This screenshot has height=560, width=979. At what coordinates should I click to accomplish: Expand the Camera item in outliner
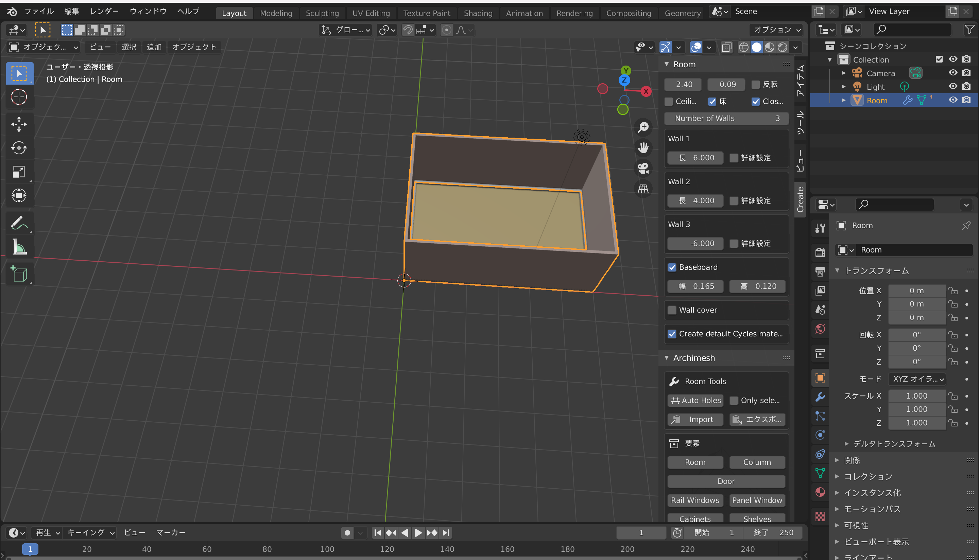click(x=843, y=73)
